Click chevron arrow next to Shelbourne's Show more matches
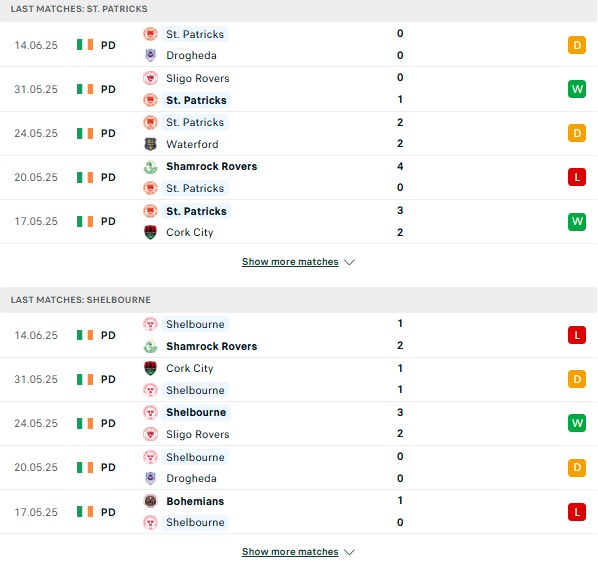The height and width of the screenshot is (568, 598). 349,552
